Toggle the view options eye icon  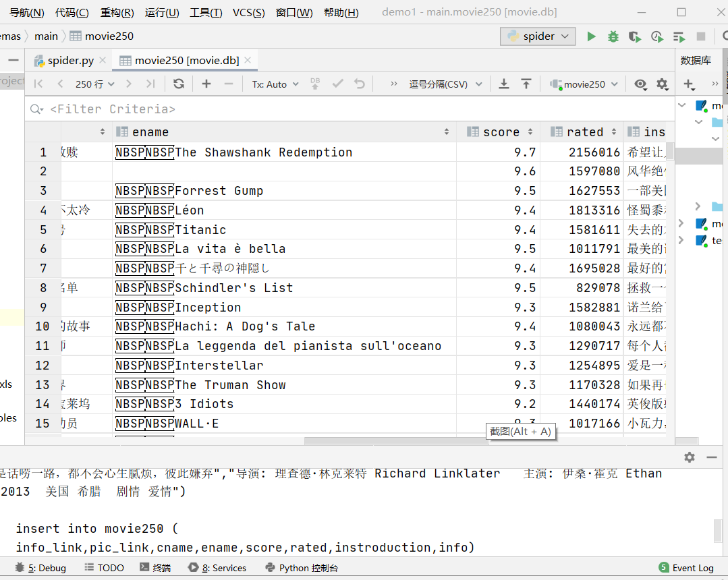click(x=640, y=84)
